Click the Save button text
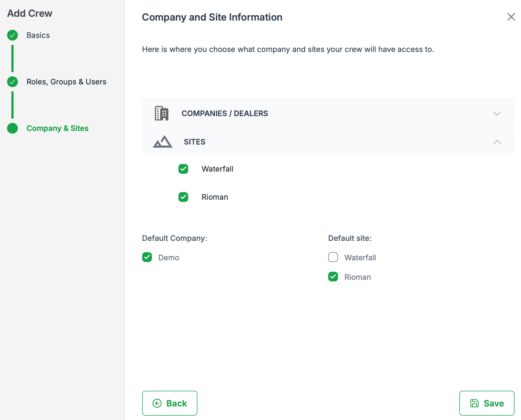The height and width of the screenshot is (420, 521). point(494,403)
